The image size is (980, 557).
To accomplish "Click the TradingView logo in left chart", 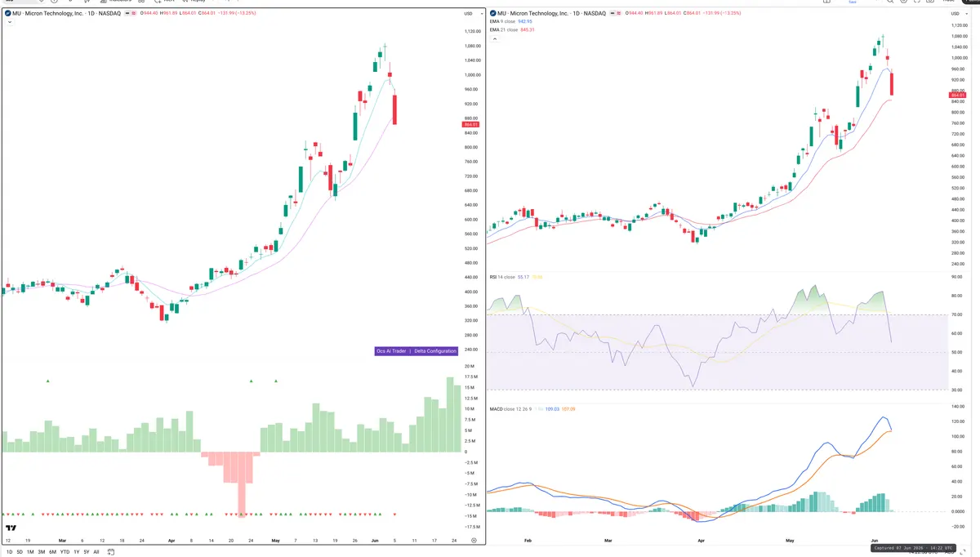I will 9,528.
